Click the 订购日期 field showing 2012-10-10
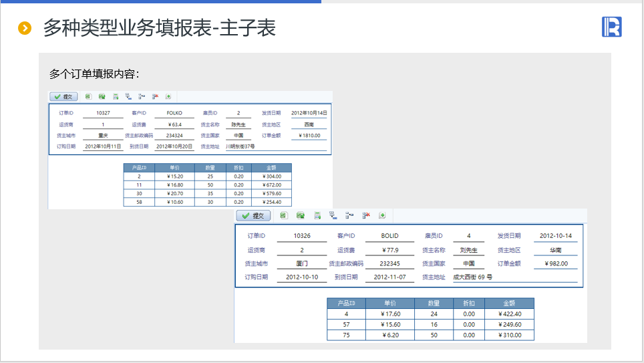 point(302,277)
